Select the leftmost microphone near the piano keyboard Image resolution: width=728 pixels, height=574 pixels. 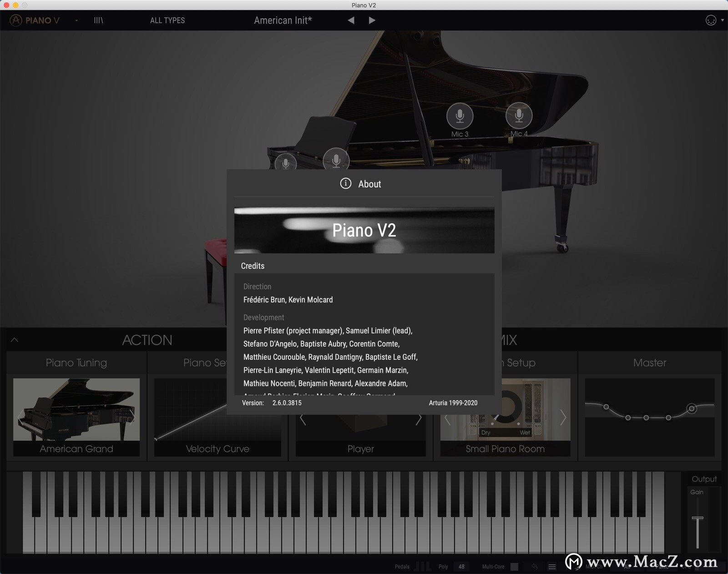286,162
